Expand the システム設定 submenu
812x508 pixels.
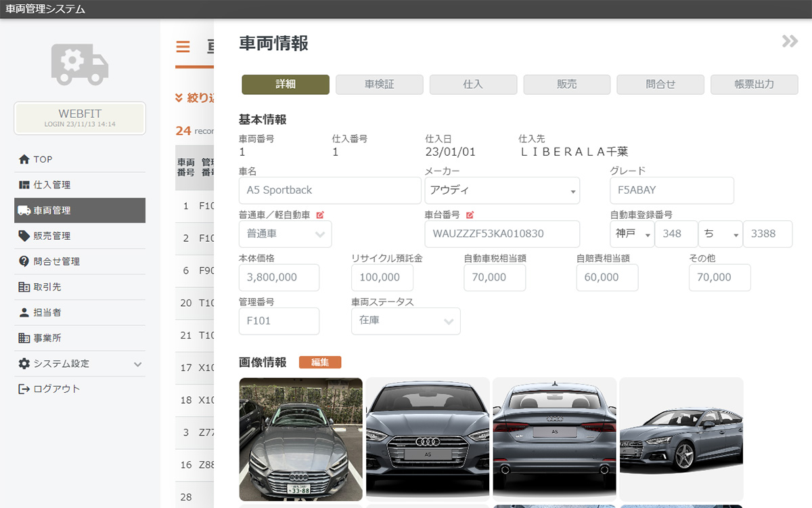80,364
